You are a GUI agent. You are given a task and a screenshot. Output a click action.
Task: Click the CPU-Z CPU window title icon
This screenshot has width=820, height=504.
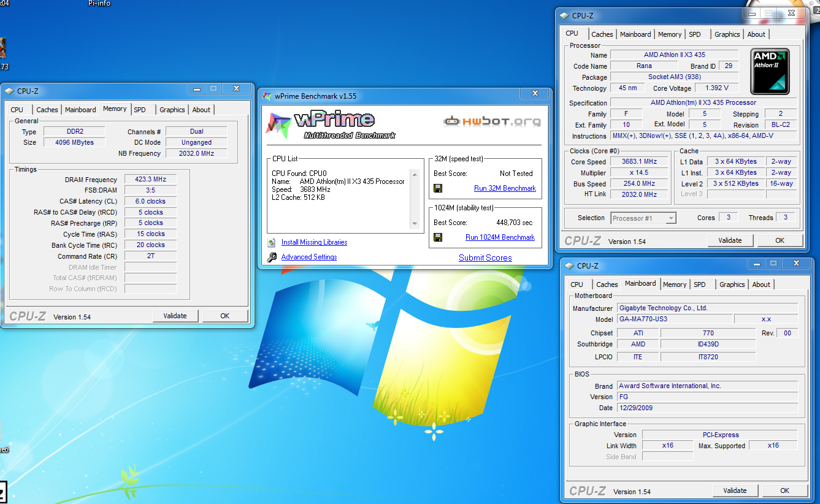[x=564, y=16]
